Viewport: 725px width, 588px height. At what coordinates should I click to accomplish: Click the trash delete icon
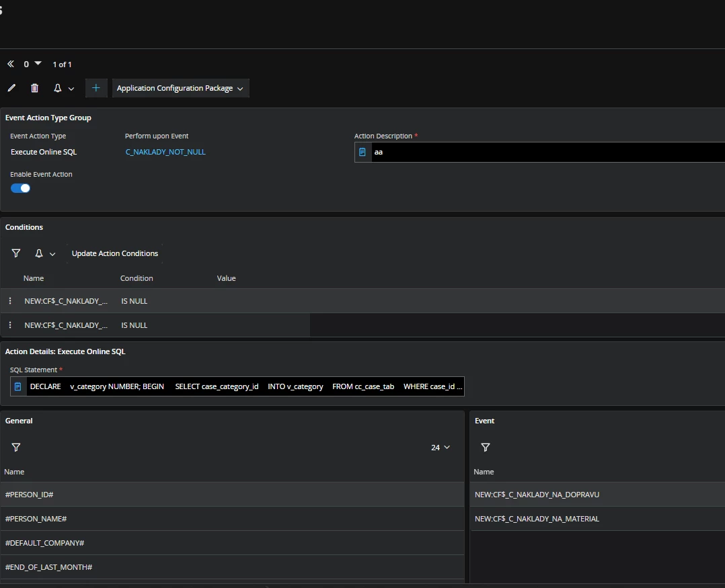pyautogui.click(x=35, y=88)
